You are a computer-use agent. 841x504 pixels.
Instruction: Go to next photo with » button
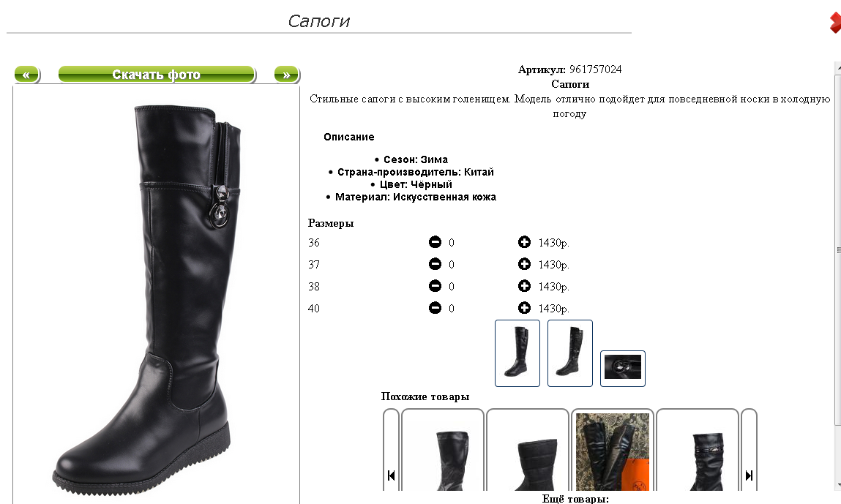[x=286, y=75]
